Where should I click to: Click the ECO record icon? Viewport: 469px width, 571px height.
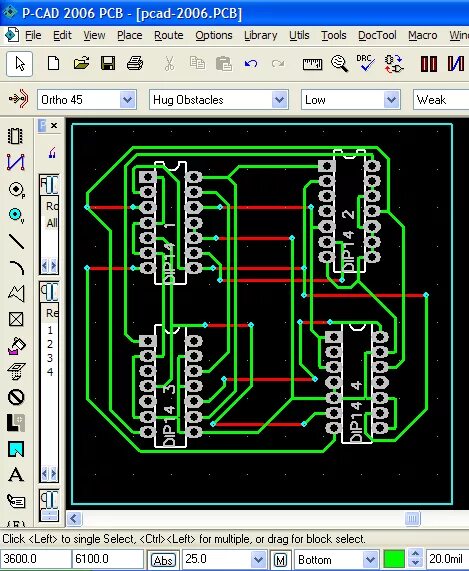(x=394, y=64)
